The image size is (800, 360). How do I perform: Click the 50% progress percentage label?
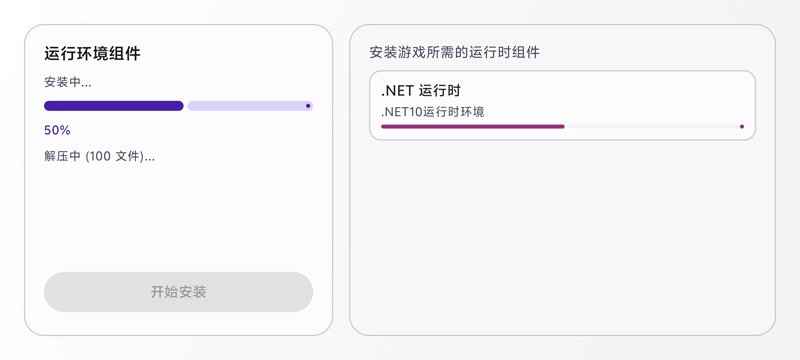(57, 131)
